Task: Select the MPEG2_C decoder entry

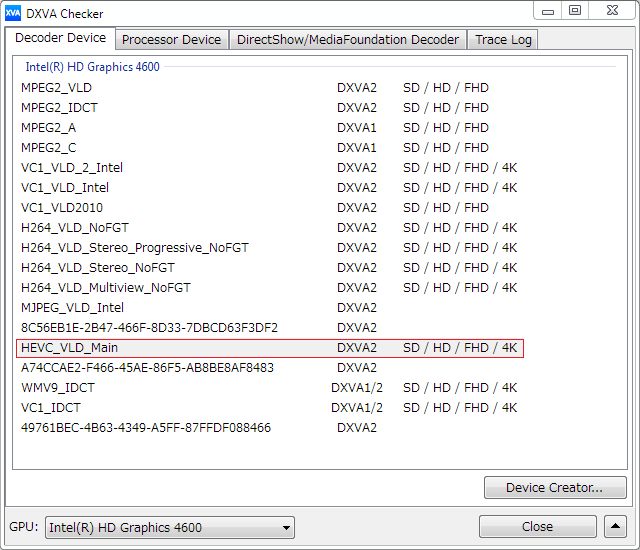Action: coord(269,148)
